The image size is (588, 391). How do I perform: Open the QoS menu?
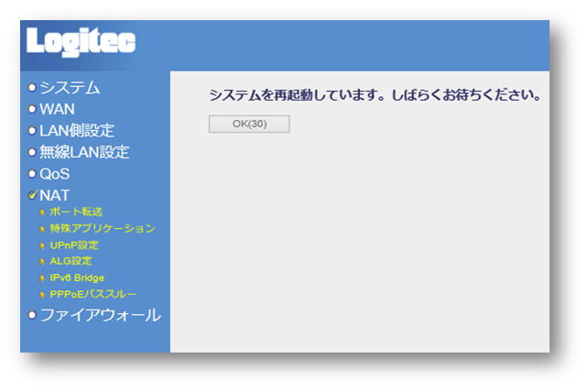click(x=55, y=174)
